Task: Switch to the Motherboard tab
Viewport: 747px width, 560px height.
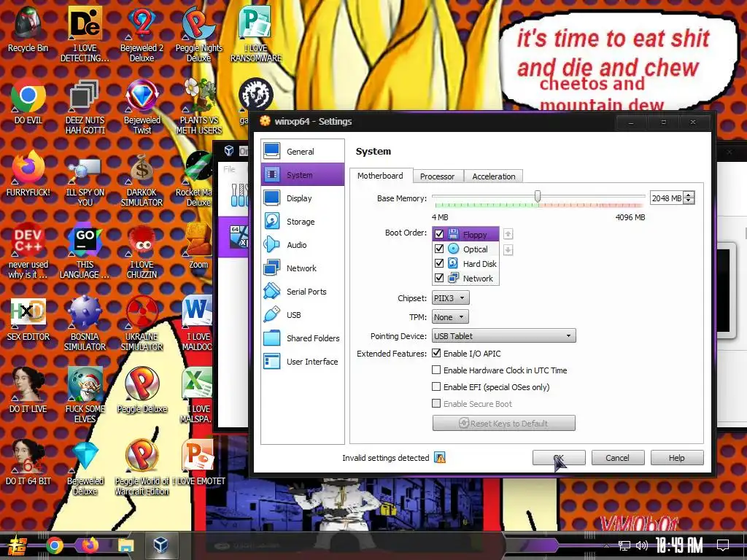Action: [x=380, y=176]
